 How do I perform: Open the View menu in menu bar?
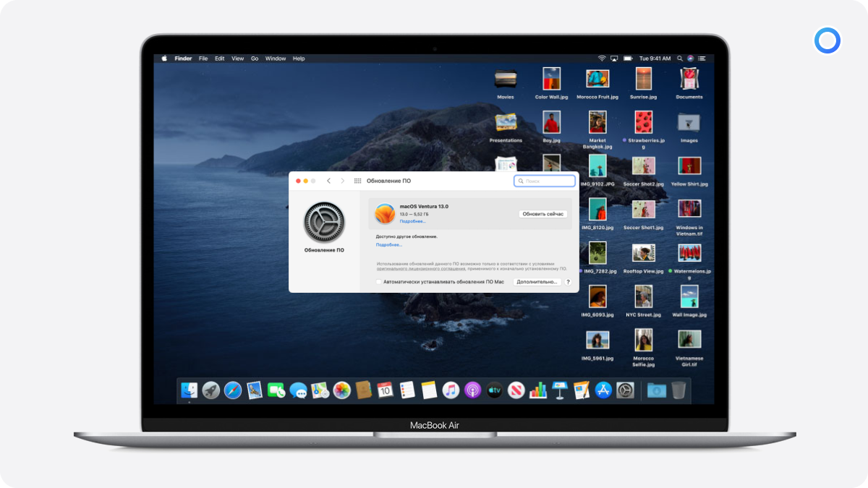[238, 59]
